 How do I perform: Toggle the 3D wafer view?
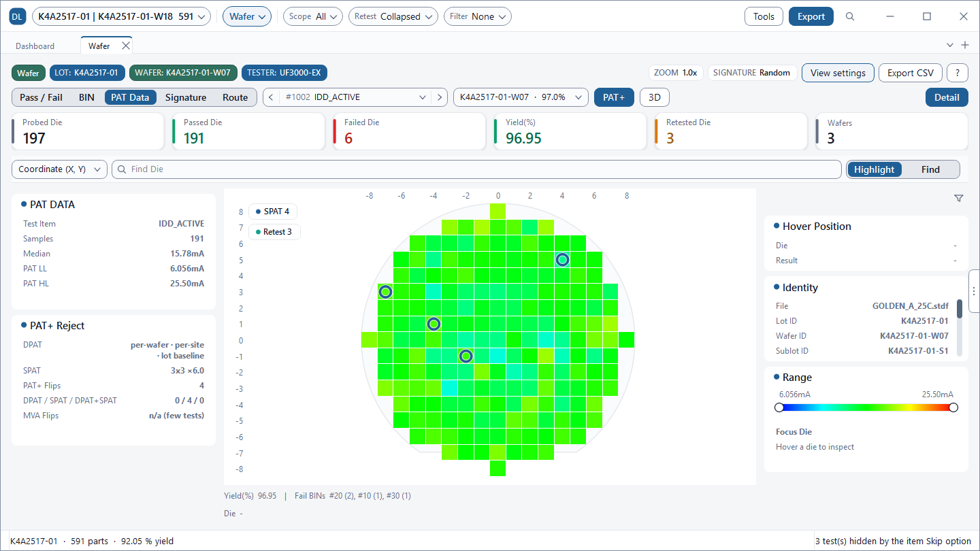pos(655,97)
